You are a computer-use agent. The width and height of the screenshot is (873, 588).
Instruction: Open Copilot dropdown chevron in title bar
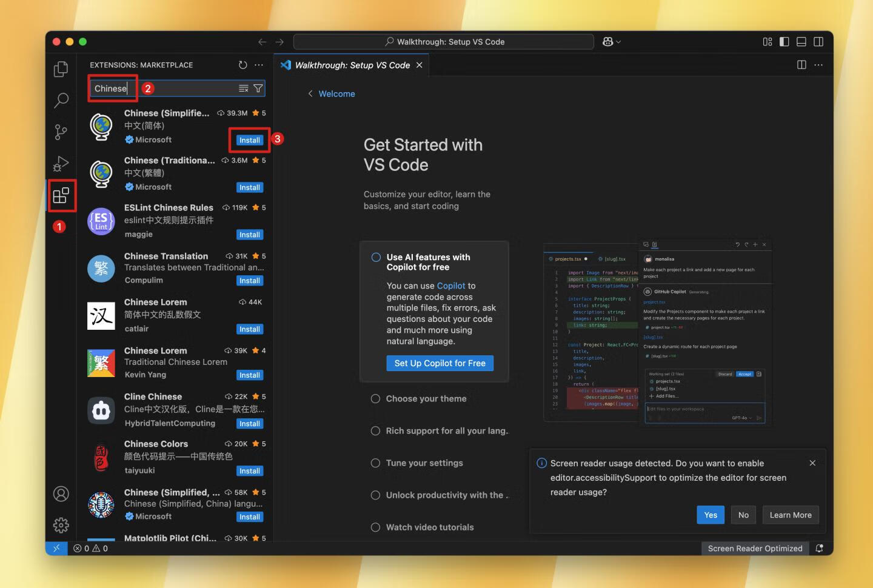click(618, 42)
